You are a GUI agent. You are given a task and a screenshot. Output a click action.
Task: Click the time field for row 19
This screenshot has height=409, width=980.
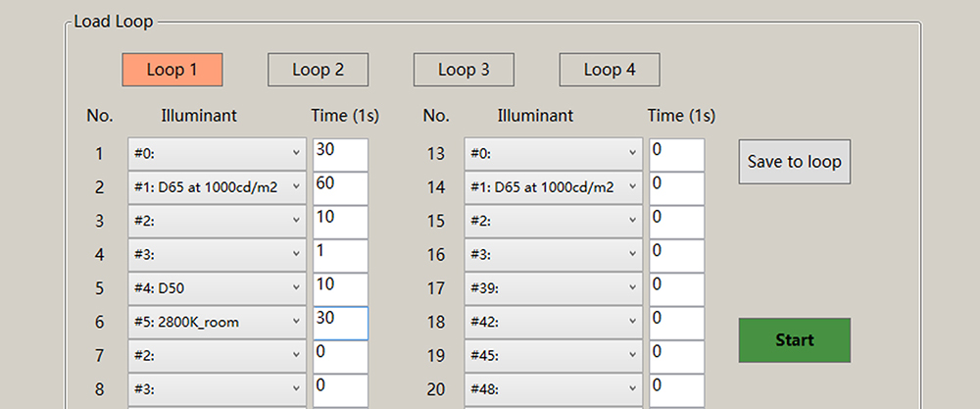(x=677, y=357)
